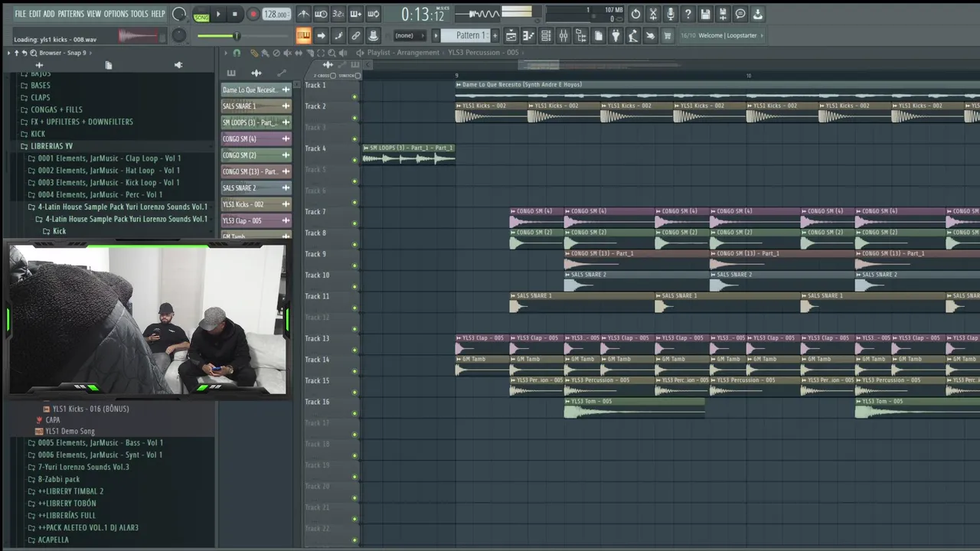Toggle the typing keyboard to piano icon
Screen dimensions: 980x551
[x=303, y=35]
